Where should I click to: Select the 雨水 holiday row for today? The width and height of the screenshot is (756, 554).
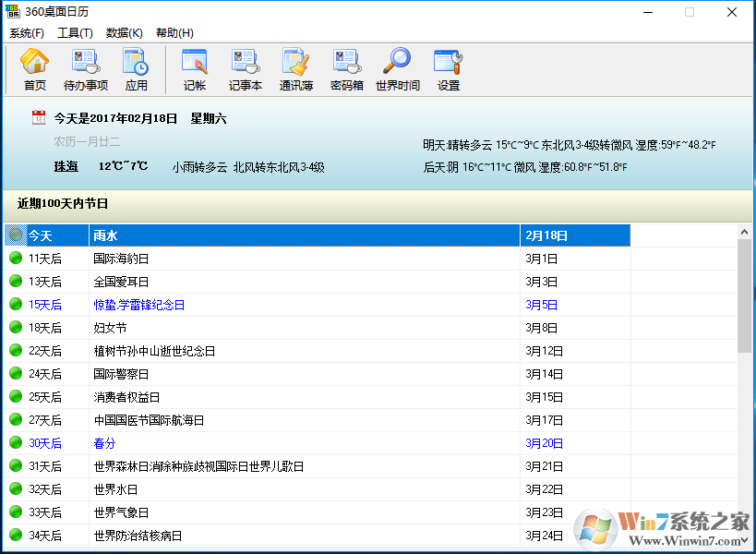point(305,235)
